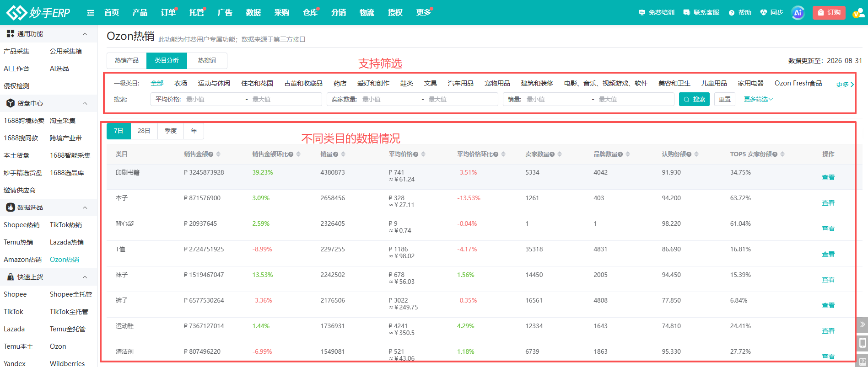This screenshot has width=868, height=367.
Task: Open 侵权检测 in sidebar
Action: click(16, 86)
